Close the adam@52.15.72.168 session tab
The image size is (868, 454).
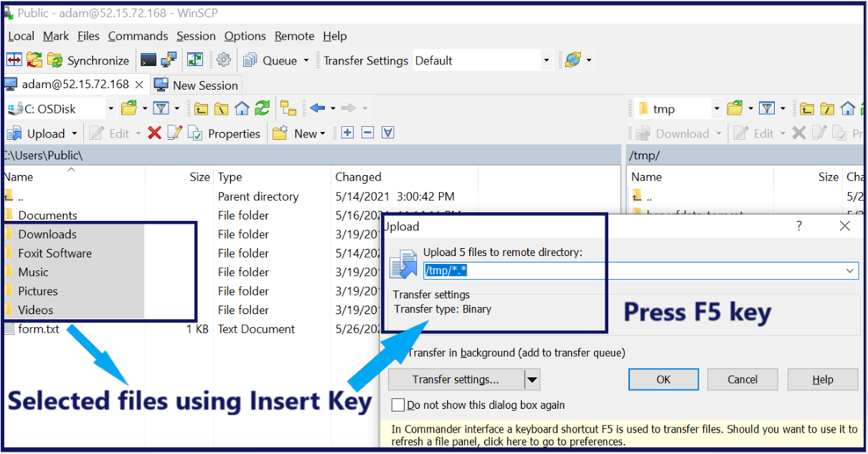[x=139, y=85]
